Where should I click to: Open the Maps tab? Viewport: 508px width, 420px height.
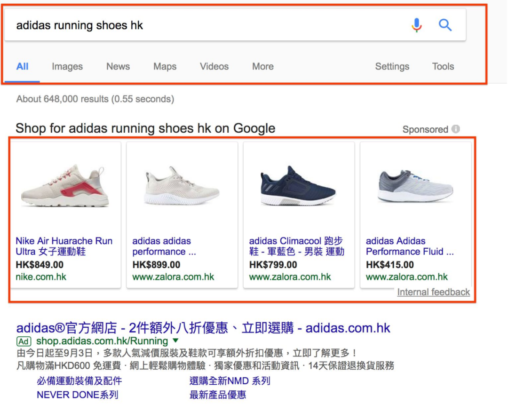(165, 66)
